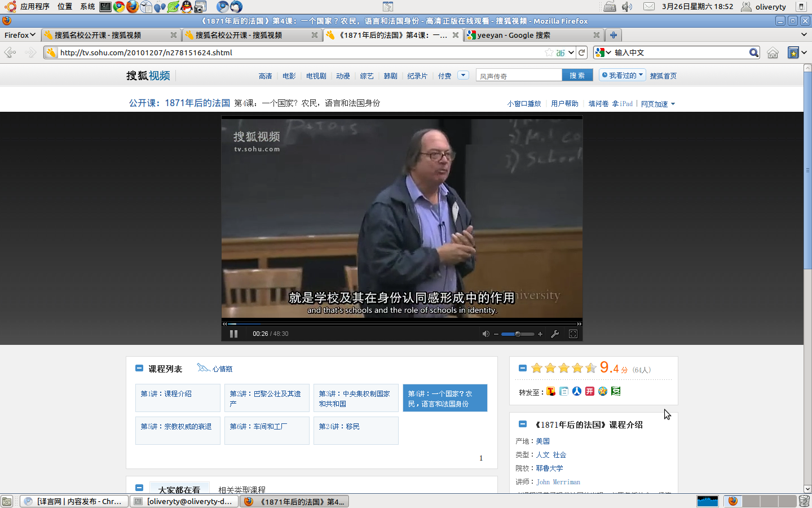
Task: Decrease video volume with minus button
Action: coord(496,334)
